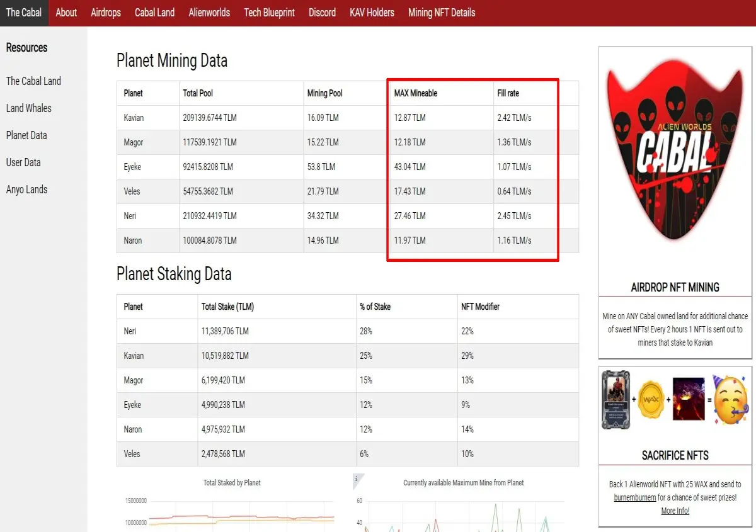This screenshot has width=756, height=532.
Task: Open Alienworlds nav link
Action: [x=209, y=13]
